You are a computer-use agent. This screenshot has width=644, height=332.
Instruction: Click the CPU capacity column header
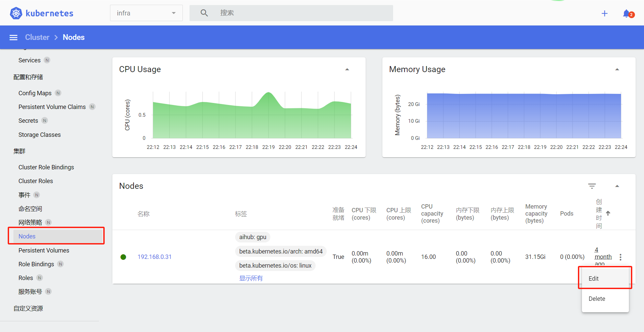(432, 214)
